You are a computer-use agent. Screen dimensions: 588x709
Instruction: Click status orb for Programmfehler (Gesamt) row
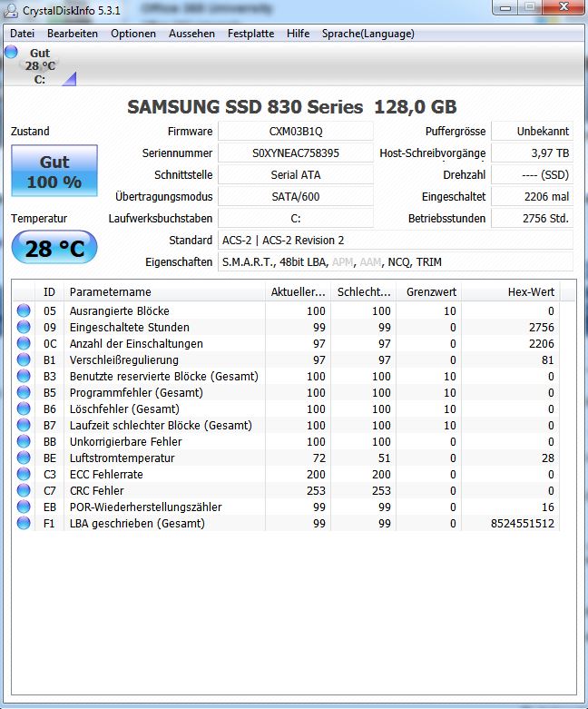(x=24, y=392)
